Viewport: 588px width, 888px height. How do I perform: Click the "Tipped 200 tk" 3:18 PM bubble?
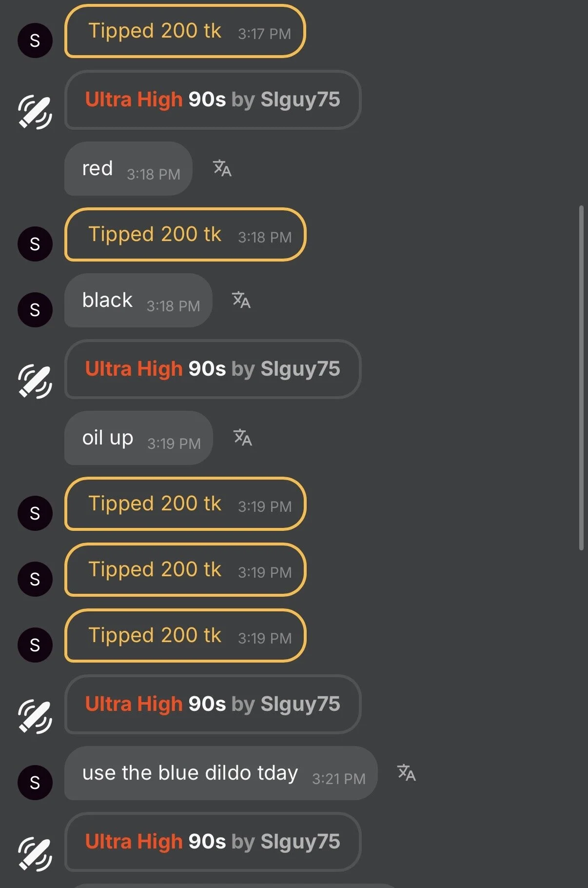pos(185,235)
